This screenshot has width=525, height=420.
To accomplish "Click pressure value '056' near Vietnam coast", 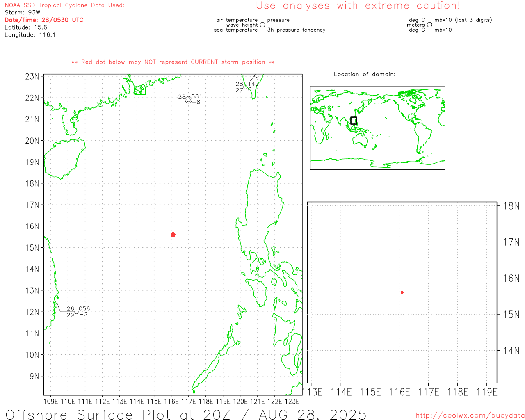I will coord(84,309).
